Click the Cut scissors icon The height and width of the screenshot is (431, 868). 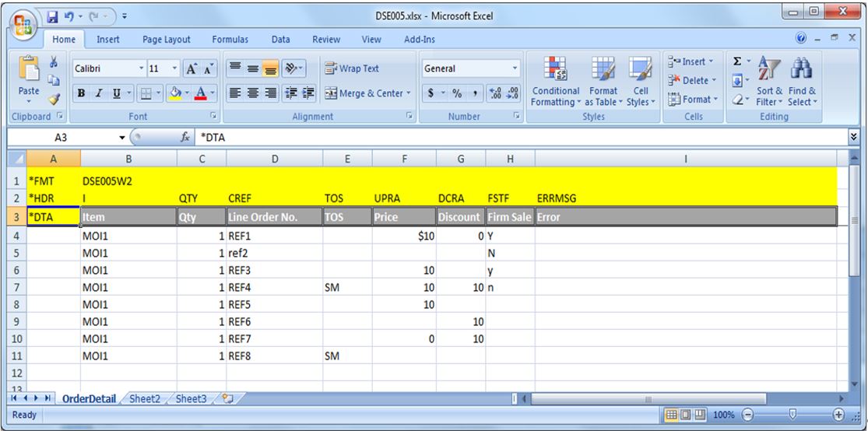54,62
